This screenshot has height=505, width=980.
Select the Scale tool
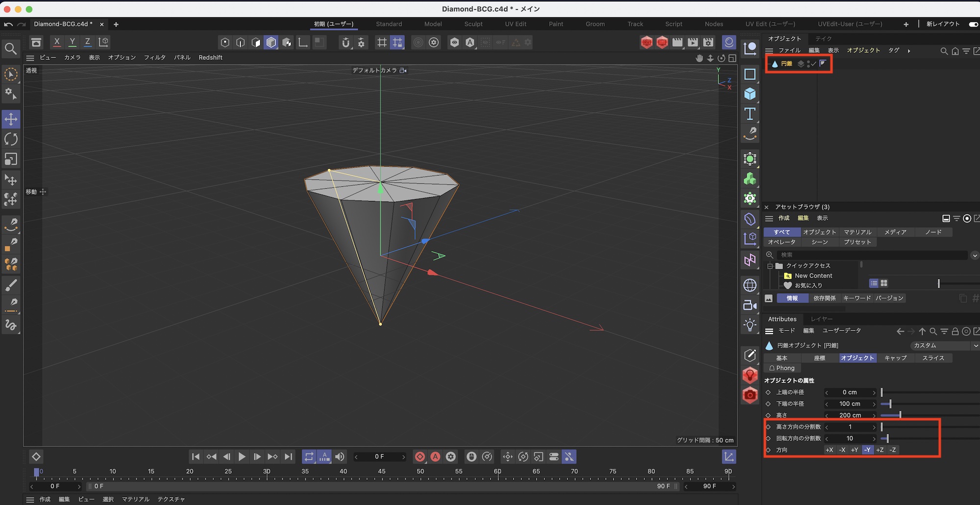pyautogui.click(x=11, y=159)
